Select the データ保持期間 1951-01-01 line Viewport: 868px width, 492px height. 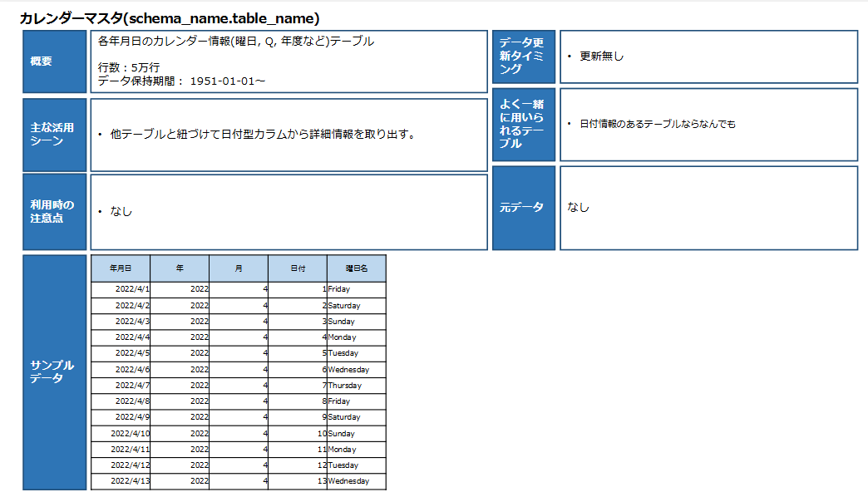181,81
